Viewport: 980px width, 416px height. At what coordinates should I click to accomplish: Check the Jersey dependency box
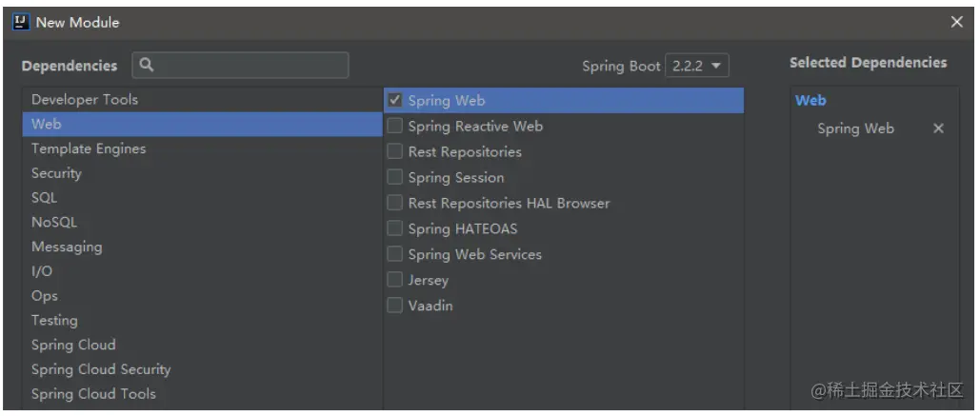pos(394,279)
